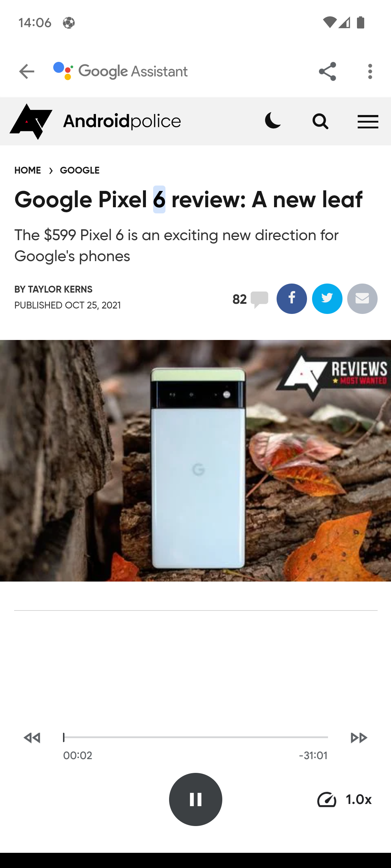391x868 pixels.
Task: Share article on Twitter
Action: pos(327,299)
